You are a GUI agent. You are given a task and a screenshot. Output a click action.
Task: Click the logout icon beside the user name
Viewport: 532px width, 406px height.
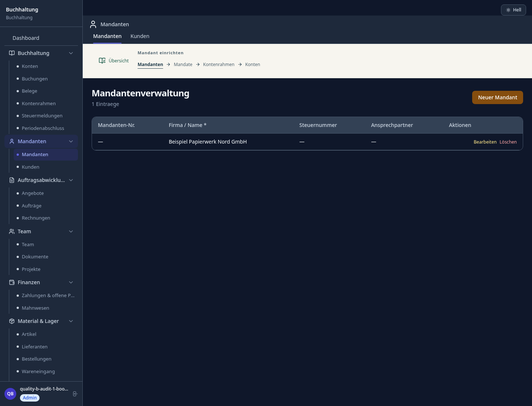(x=75, y=394)
